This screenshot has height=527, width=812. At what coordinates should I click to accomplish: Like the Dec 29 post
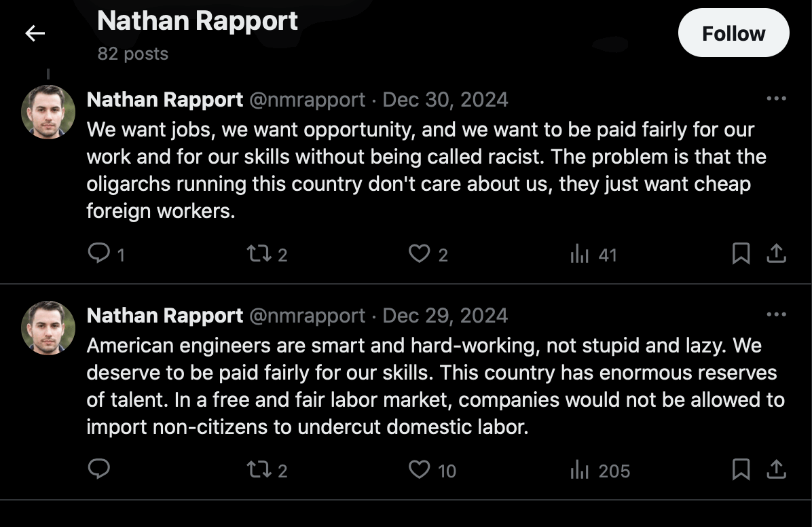pyautogui.click(x=419, y=469)
